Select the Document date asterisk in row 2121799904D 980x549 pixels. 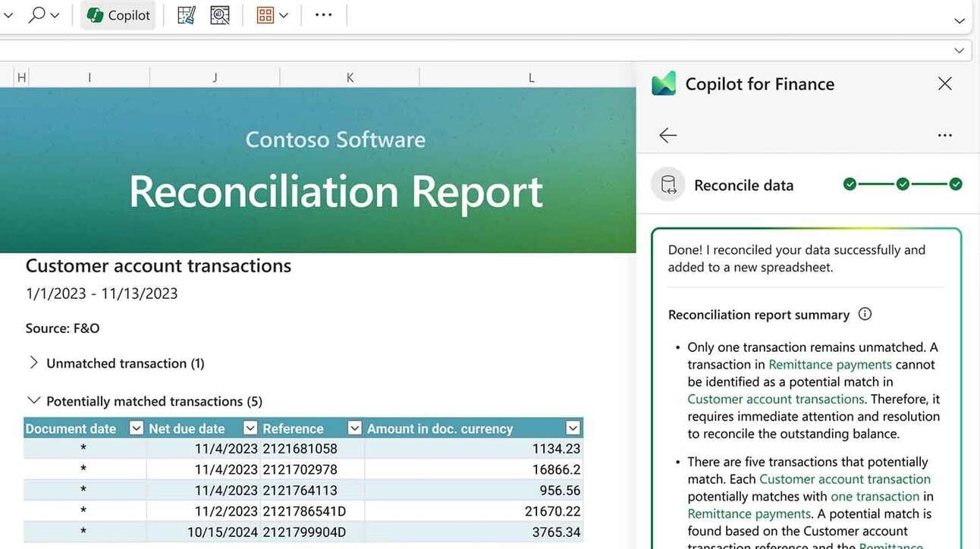(x=84, y=532)
